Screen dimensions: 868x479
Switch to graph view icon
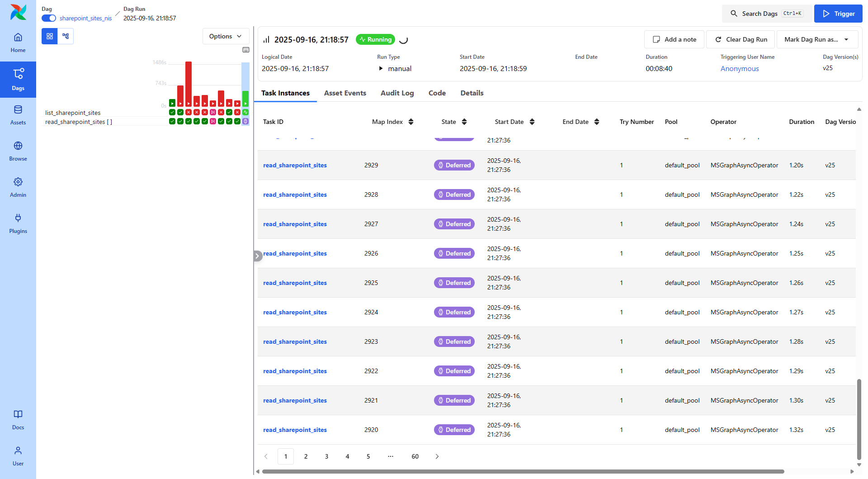pyautogui.click(x=66, y=36)
